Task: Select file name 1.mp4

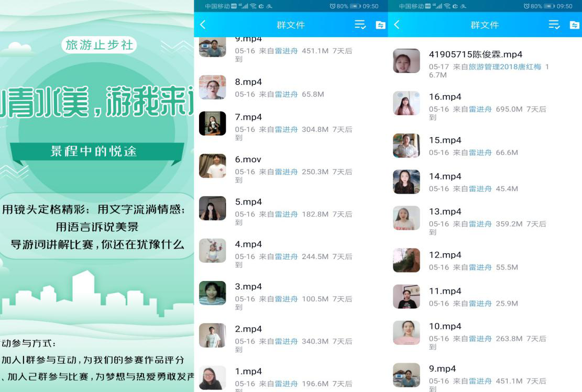Action: [x=248, y=371]
